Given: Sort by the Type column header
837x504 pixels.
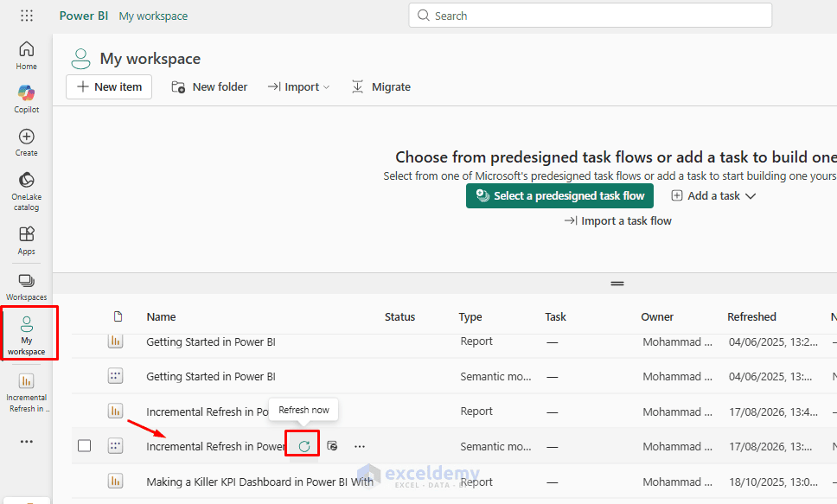Looking at the screenshot, I should (470, 316).
